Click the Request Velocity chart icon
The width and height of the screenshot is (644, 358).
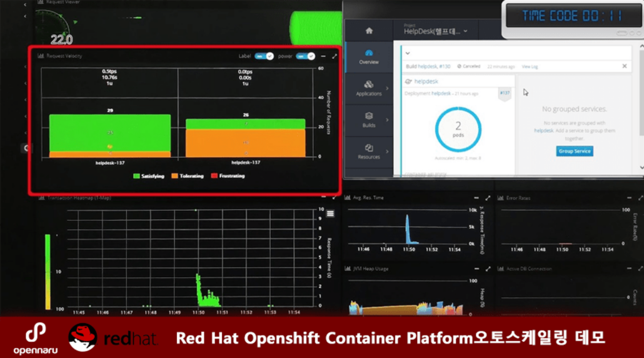click(41, 56)
